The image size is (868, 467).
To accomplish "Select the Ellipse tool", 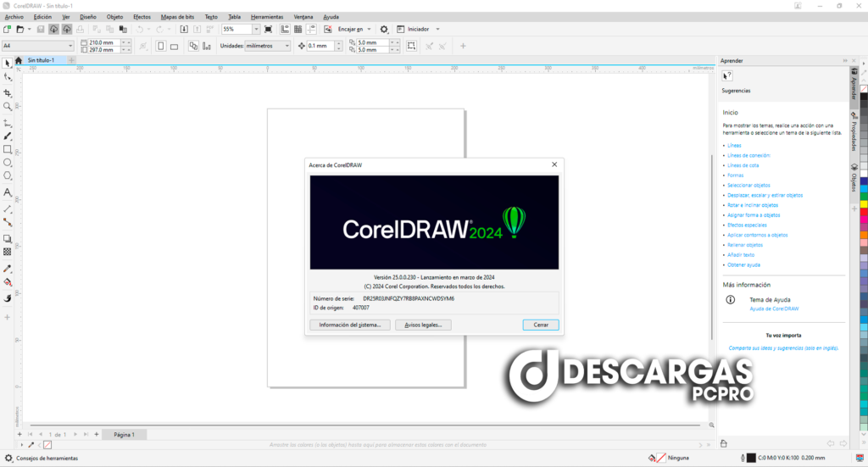I will pyautogui.click(x=8, y=163).
